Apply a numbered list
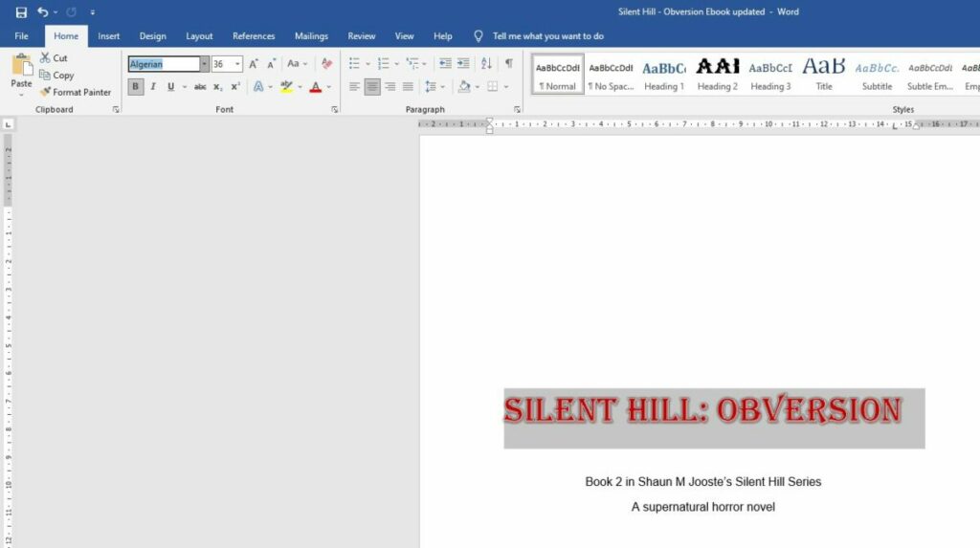Image resolution: width=980 pixels, height=548 pixels. pos(383,64)
